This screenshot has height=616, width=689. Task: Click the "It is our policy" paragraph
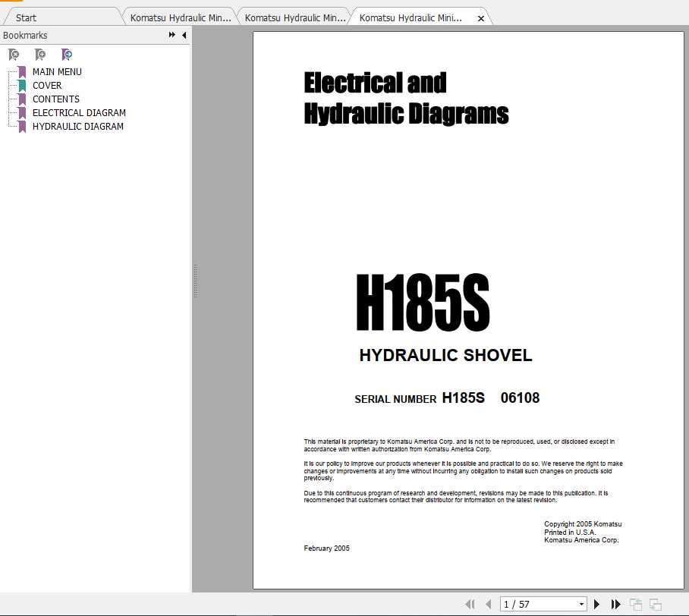point(463,470)
